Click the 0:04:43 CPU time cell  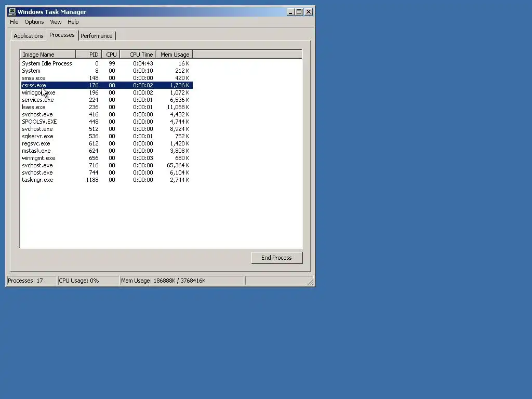143,63
